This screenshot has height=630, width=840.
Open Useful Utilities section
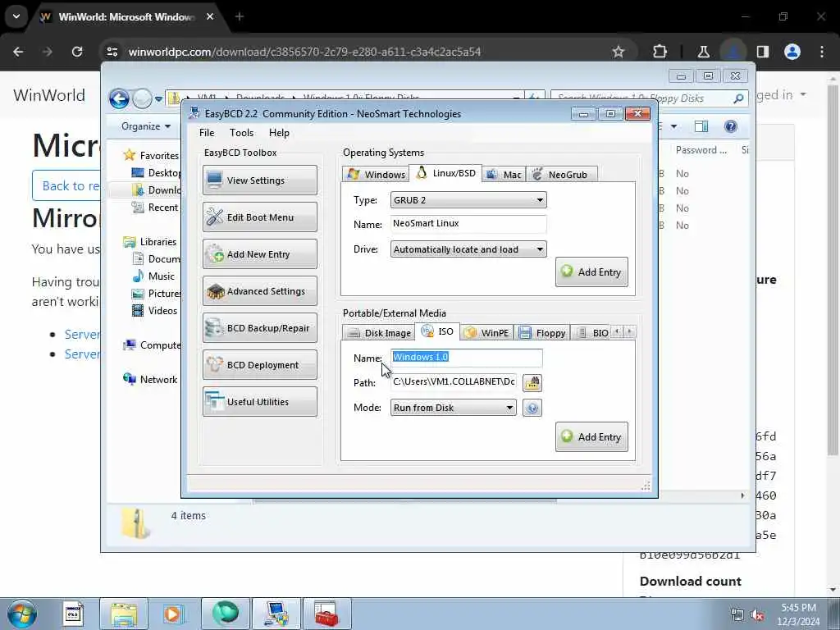point(260,402)
